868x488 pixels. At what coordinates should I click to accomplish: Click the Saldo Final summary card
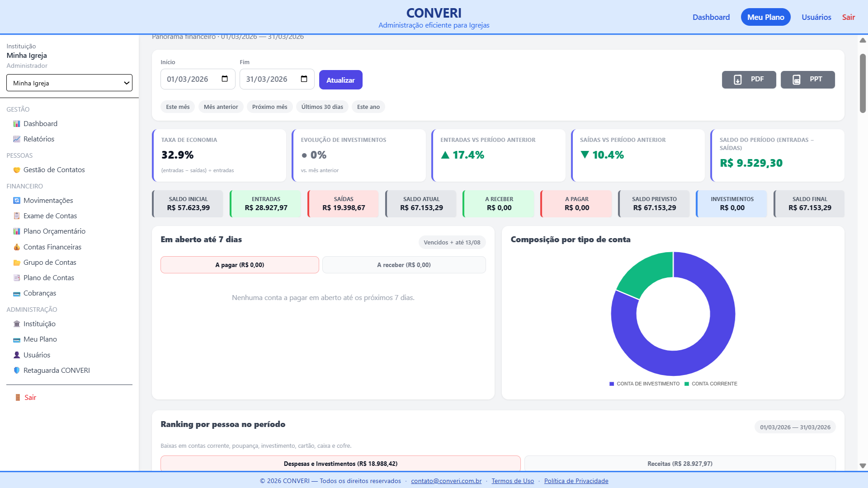[x=809, y=204]
